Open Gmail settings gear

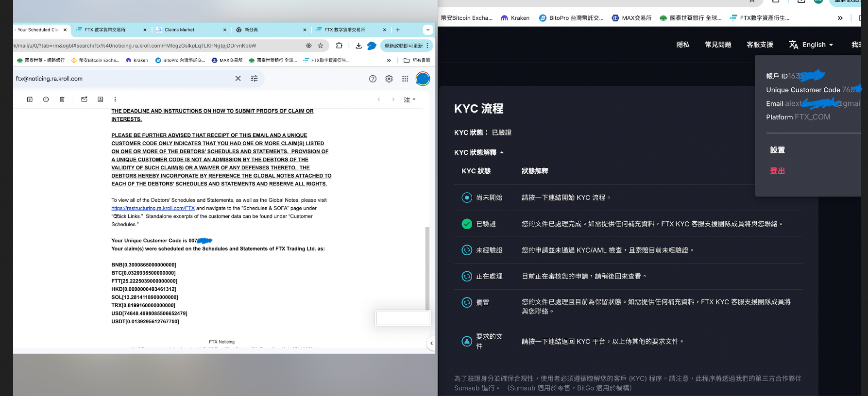tap(389, 79)
